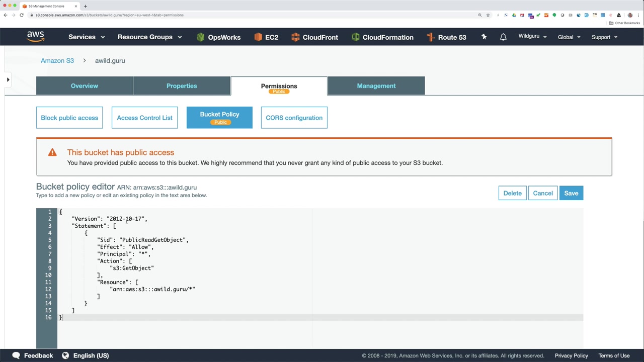Go back with the browser back arrow
The height and width of the screenshot is (362, 644).
coord(6,15)
